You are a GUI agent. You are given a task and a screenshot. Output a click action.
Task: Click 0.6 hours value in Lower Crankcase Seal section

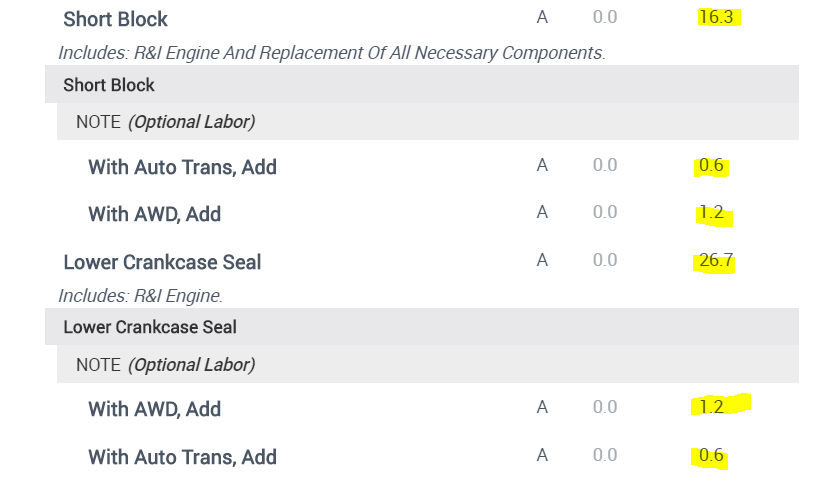711,455
